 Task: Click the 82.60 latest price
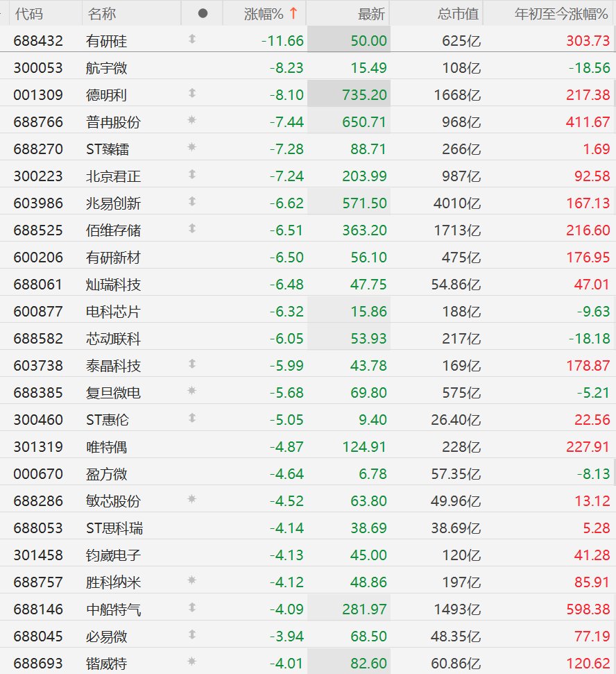(x=368, y=664)
